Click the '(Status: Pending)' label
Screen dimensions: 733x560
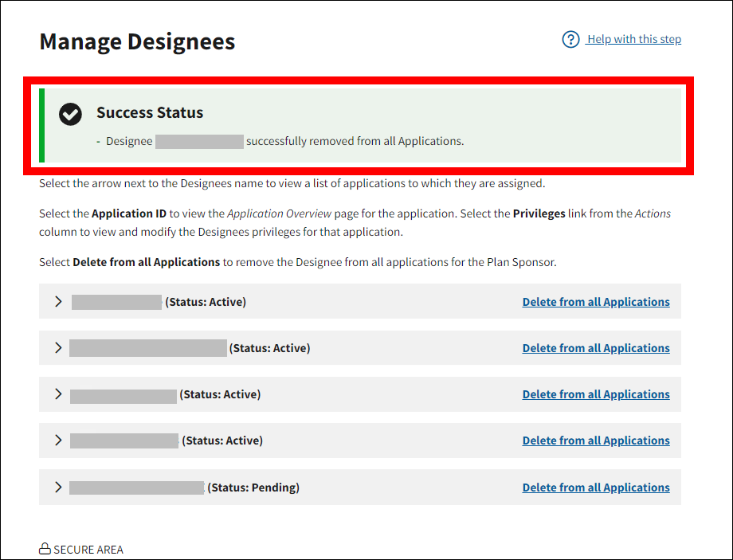pos(253,488)
